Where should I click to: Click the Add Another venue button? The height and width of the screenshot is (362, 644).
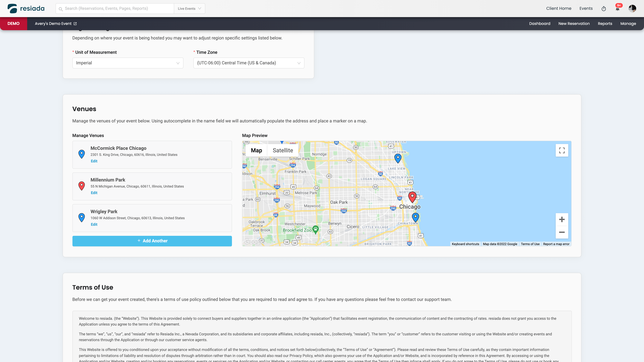pyautogui.click(x=152, y=241)
